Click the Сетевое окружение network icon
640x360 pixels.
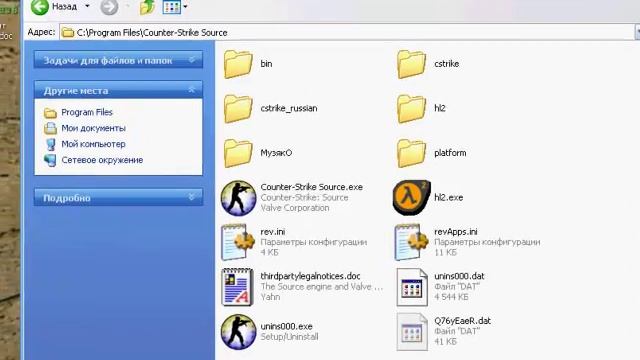(50, 160)
